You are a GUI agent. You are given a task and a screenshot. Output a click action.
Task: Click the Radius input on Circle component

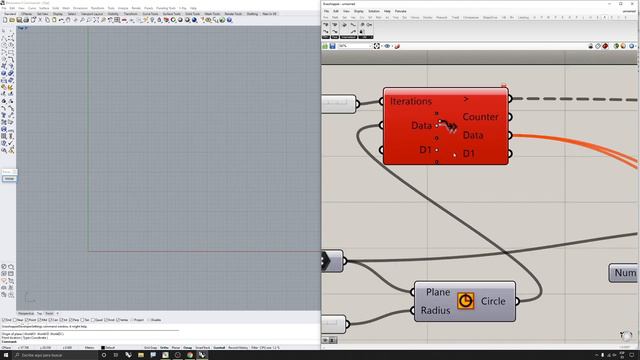click(435, 311)
